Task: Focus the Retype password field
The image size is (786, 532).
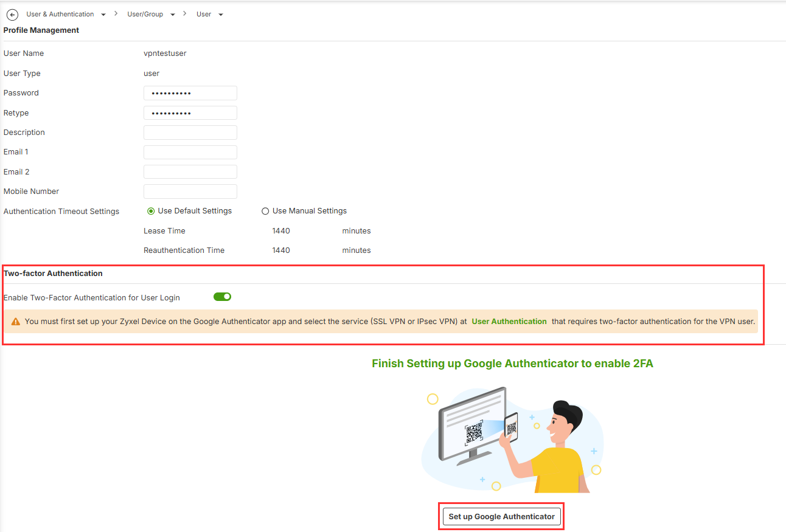Action: click(190, 113)
